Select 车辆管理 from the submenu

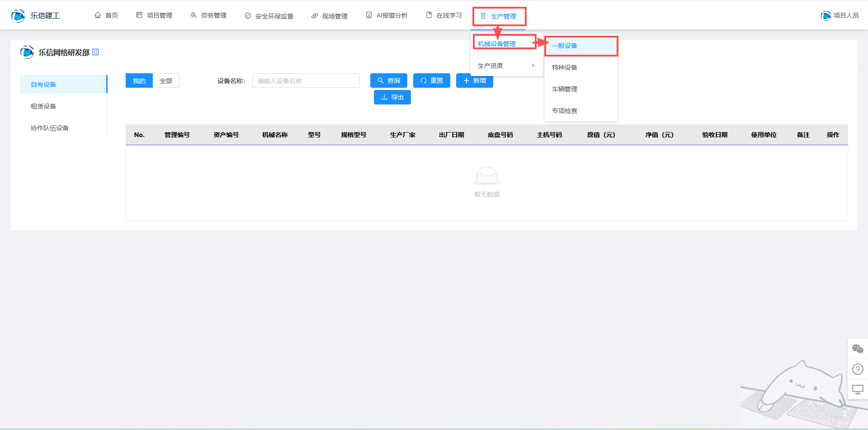pos(565,89)
